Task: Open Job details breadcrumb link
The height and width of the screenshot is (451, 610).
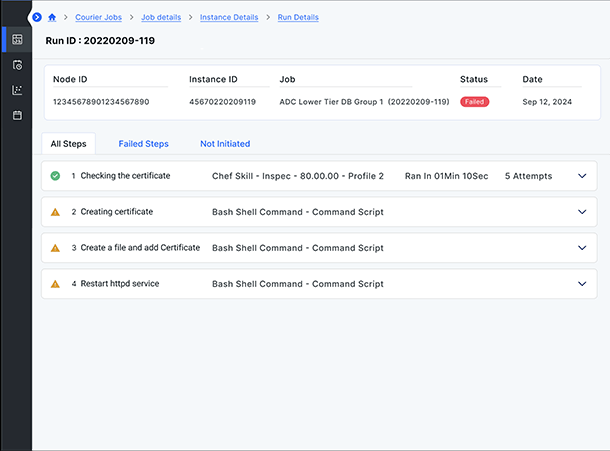Action: pyautogui.click(x=162, y=17)
